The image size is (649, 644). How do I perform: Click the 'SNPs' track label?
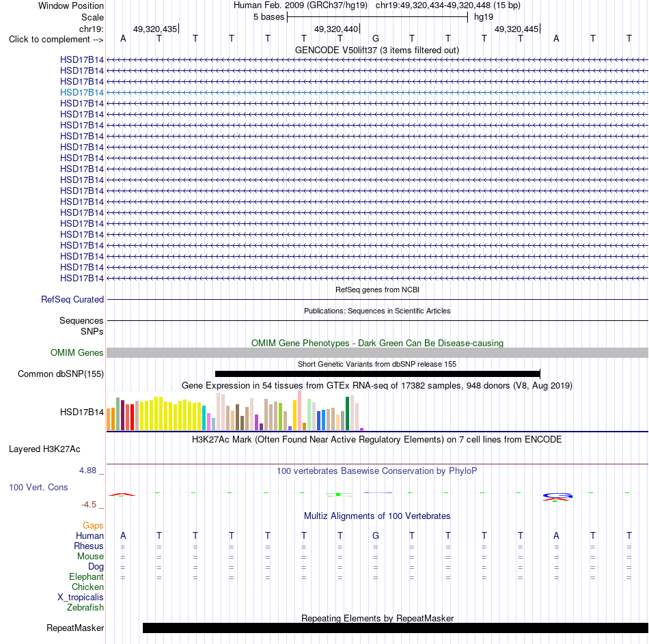[x=92, y=331]
